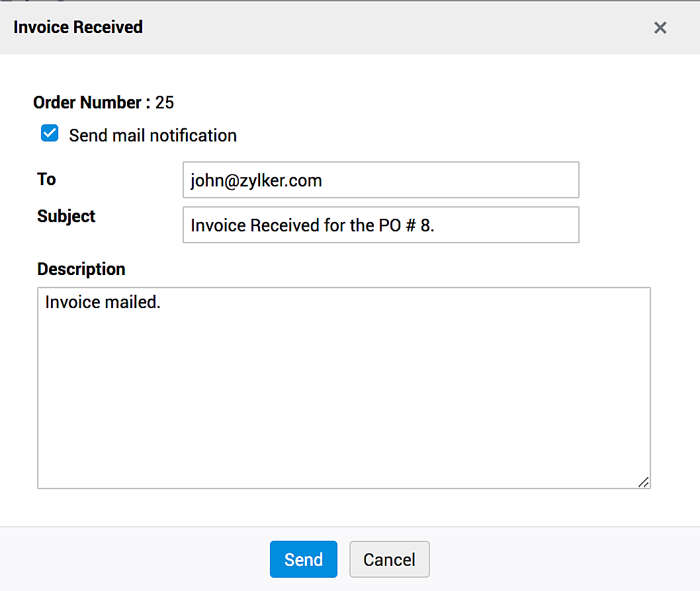Image resolution: width=700 pixels, height=591 pixels.
Task: Click the empty gray header bar area
Action: coord(397,28)
